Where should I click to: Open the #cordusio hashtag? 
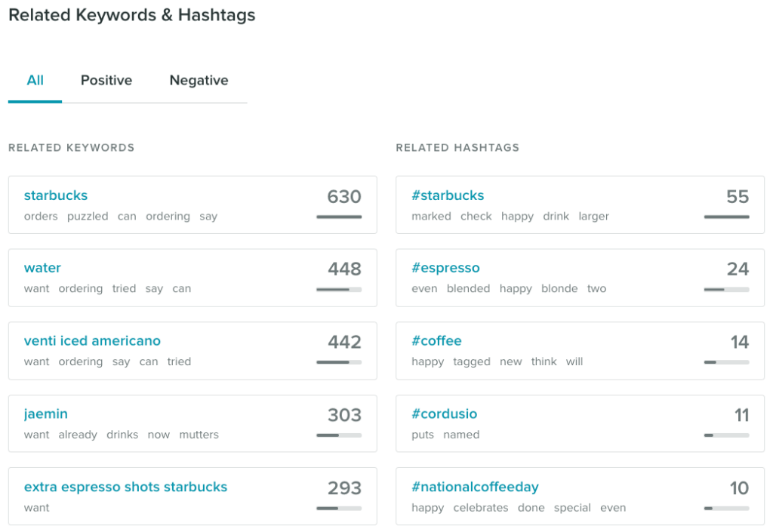point(444,414)
